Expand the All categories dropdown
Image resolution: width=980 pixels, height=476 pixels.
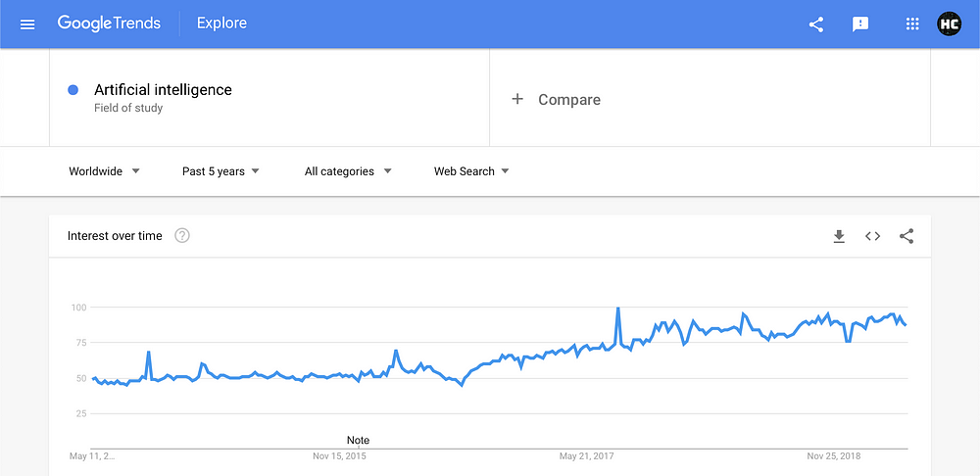click(x=348, y=171)
